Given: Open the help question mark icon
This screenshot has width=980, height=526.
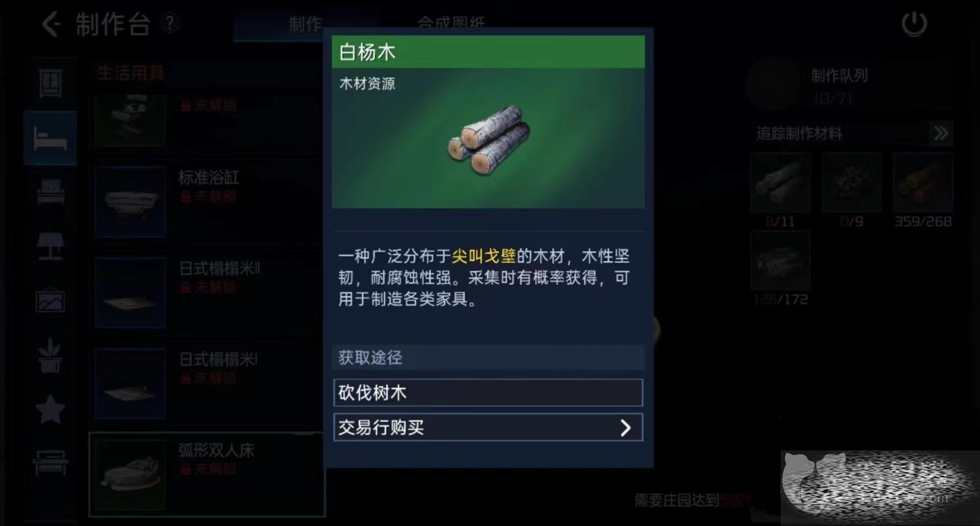Looking at the screenshot, I should [170, 23].
